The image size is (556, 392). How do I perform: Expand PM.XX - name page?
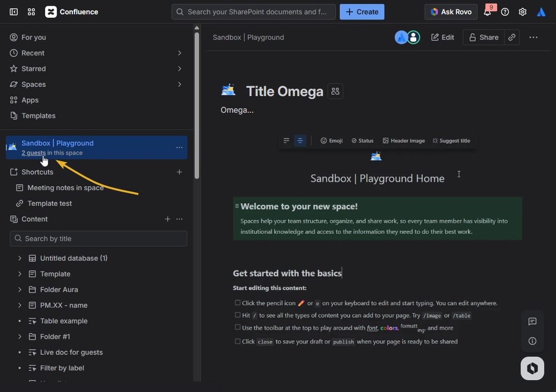[19, 305]
